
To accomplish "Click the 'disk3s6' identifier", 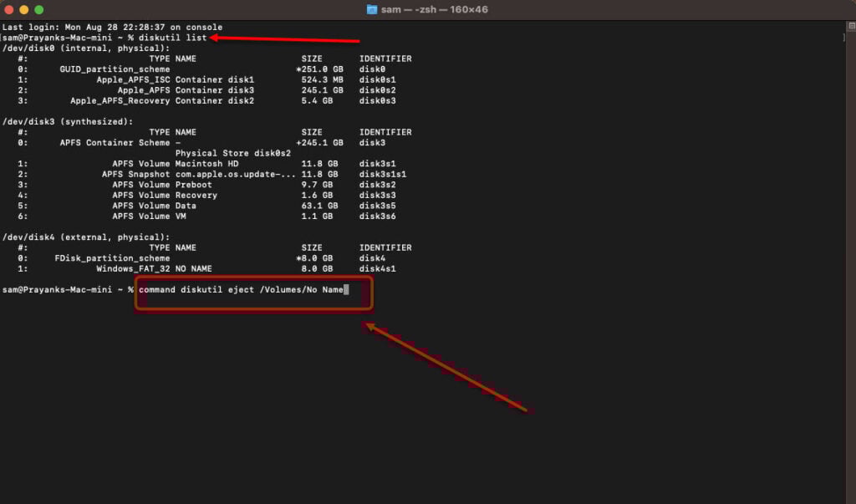I will [x=377, y=216].
